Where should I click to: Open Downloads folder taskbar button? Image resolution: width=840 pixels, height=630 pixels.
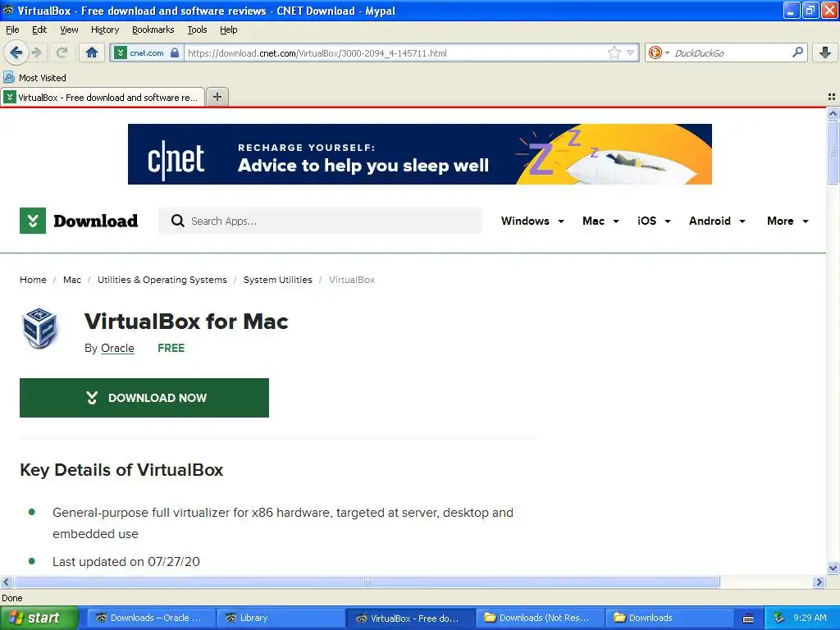point(669,618)
